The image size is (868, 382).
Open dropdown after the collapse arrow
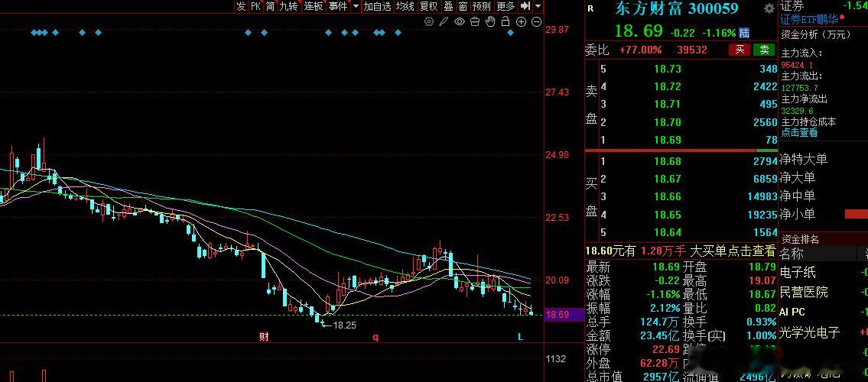[x=538, y=6]
